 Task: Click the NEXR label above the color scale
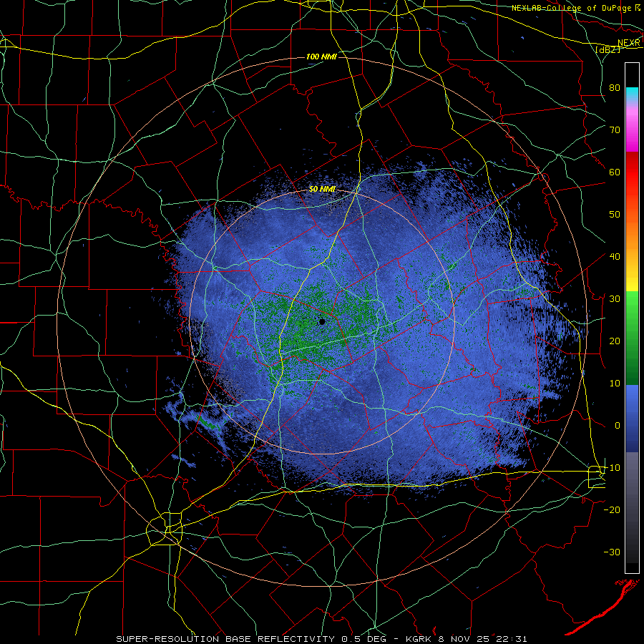[x=629, y=43]
